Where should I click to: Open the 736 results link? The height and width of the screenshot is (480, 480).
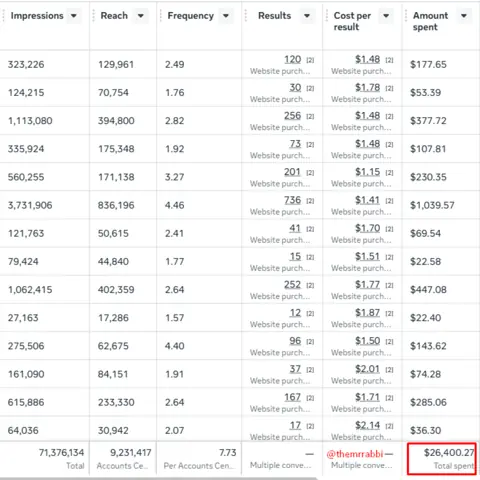(x=293, y=200)
